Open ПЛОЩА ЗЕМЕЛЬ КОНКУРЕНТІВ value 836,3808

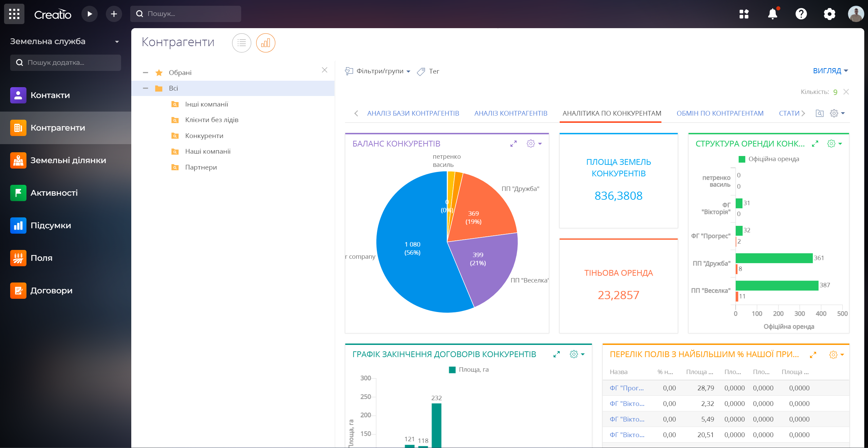618,196
